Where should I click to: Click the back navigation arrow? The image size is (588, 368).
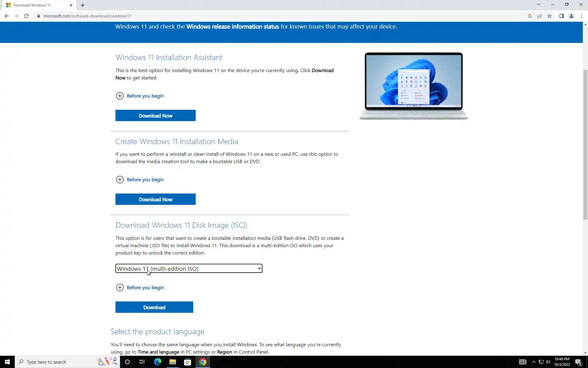(x=7, y=16)
